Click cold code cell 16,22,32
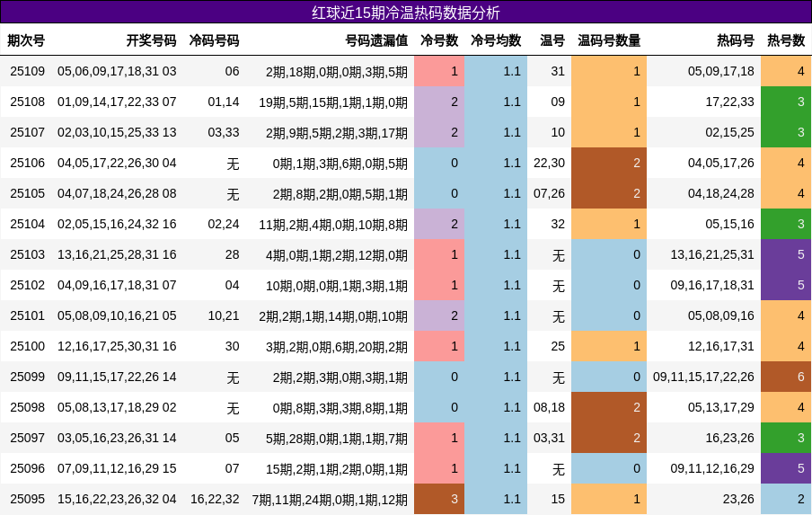The image size is (812, 515). [x=215, y=499]
